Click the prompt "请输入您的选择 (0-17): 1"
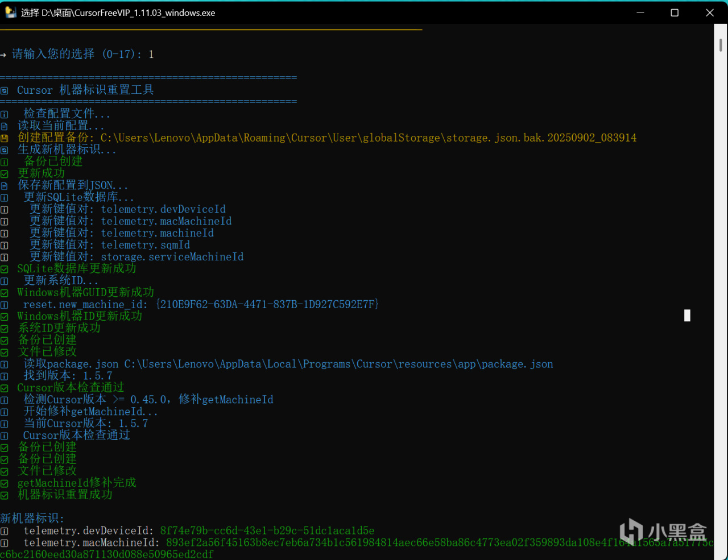728x560 pixels. click(83, 54)
